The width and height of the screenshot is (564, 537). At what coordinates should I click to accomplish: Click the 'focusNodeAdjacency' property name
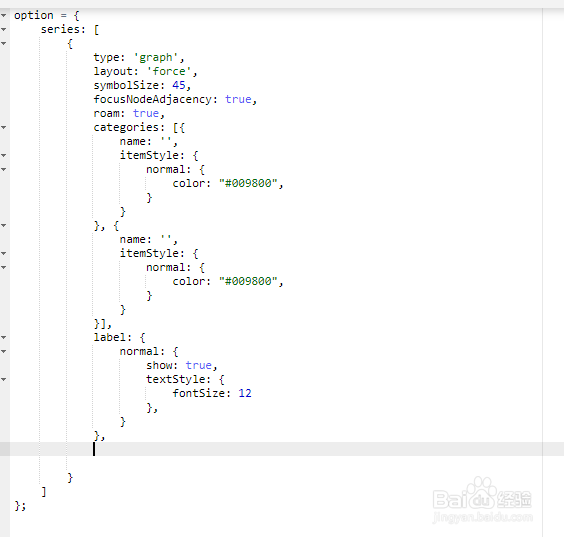153,99
